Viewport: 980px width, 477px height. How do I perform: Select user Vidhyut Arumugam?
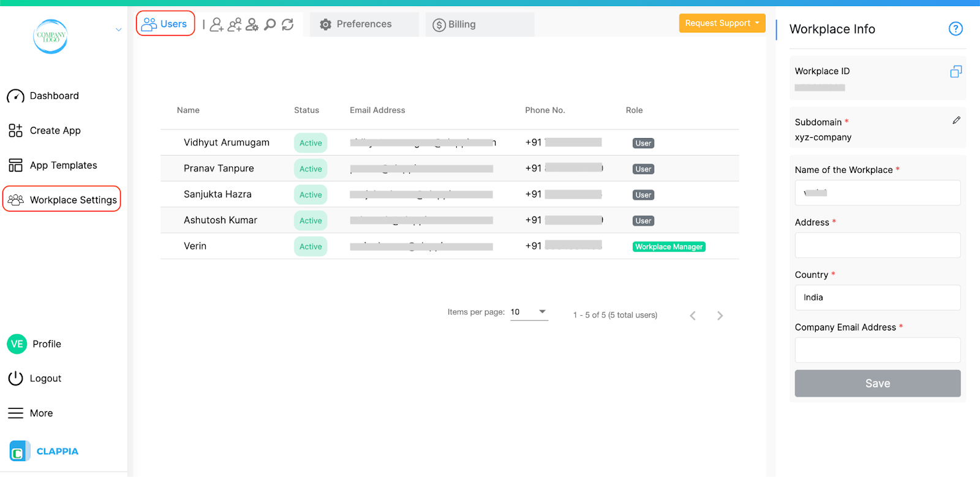(227, 142)
